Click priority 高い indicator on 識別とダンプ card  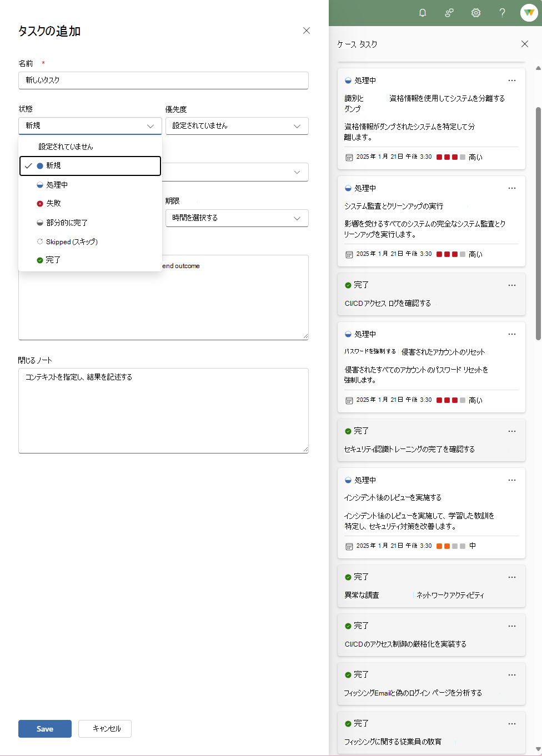(459, 157)
